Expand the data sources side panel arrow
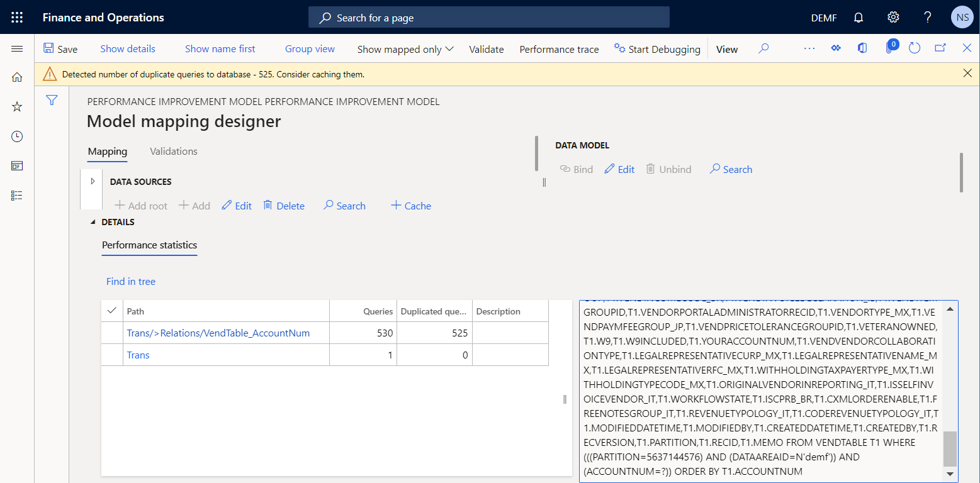Screen dimensions: 980x483 (x=93, y=181)
